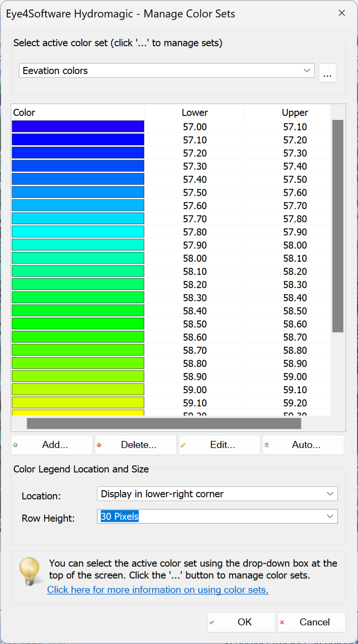The image size is (358, 644).
Task: Click the Lower value 58.80
Action: (195, 363)
